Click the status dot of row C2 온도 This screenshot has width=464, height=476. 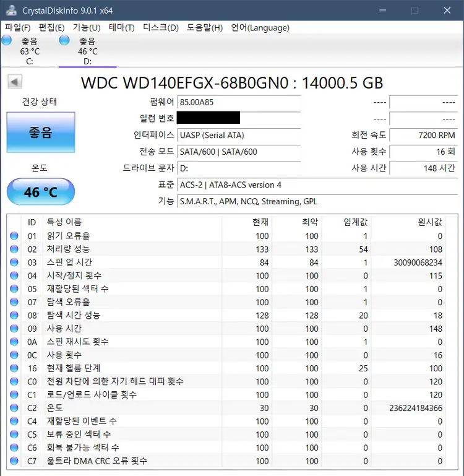pyautogui.click(x=14, y=408)
